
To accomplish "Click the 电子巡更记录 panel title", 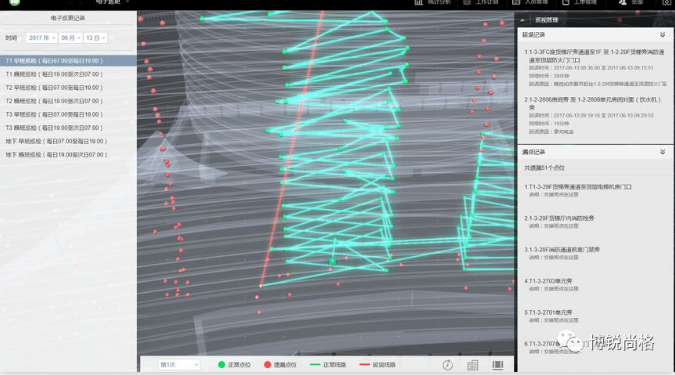I will click(68, 18).
